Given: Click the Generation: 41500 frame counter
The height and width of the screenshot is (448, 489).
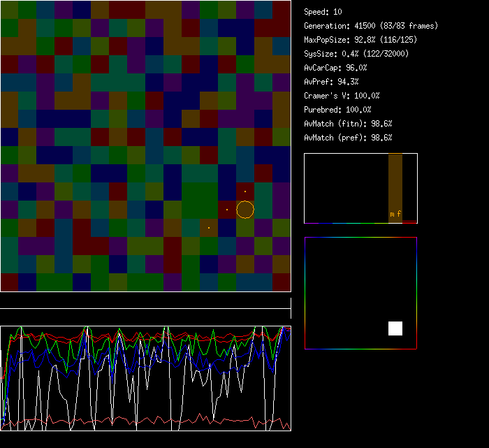Looking at the screenshot, I should click(x=371, y=26).
